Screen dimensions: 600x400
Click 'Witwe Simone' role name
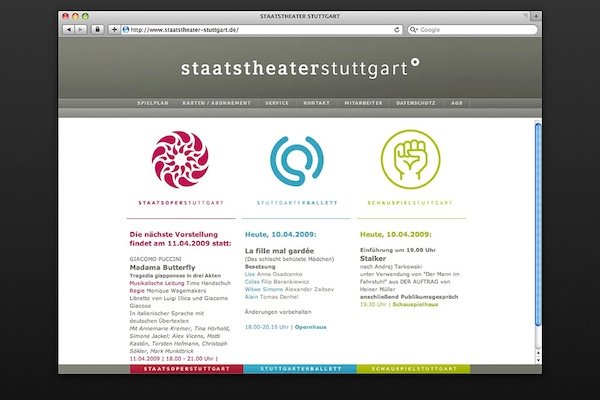[x=264, y=289]
